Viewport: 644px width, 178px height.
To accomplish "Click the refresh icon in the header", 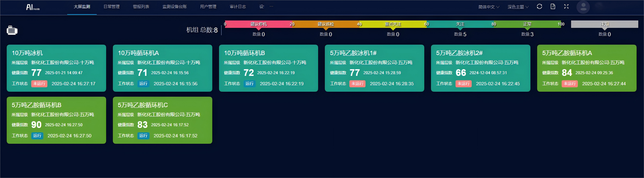I will pos(540,6).
